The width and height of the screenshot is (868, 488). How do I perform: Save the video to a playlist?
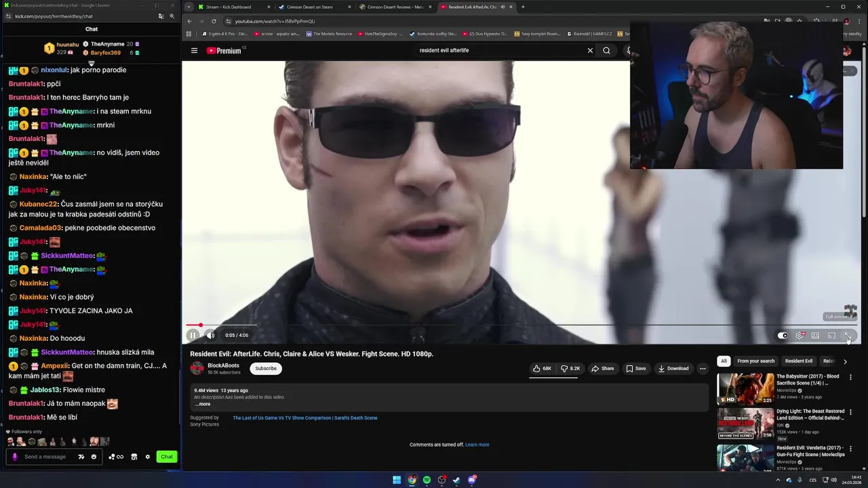click(636, 369)
